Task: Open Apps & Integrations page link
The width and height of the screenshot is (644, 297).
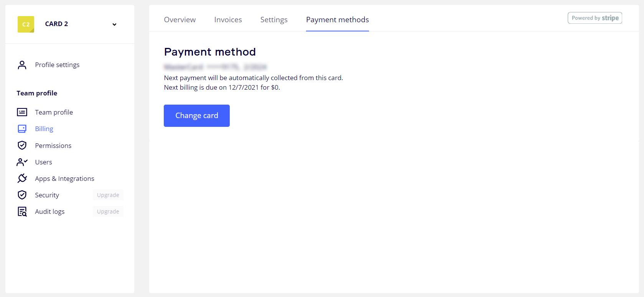Action: 64,179
